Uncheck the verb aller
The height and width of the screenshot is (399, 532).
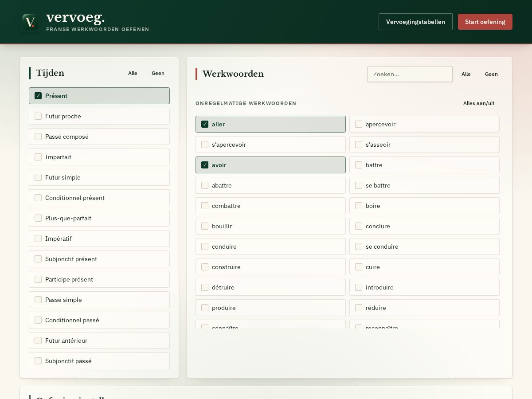270,124
